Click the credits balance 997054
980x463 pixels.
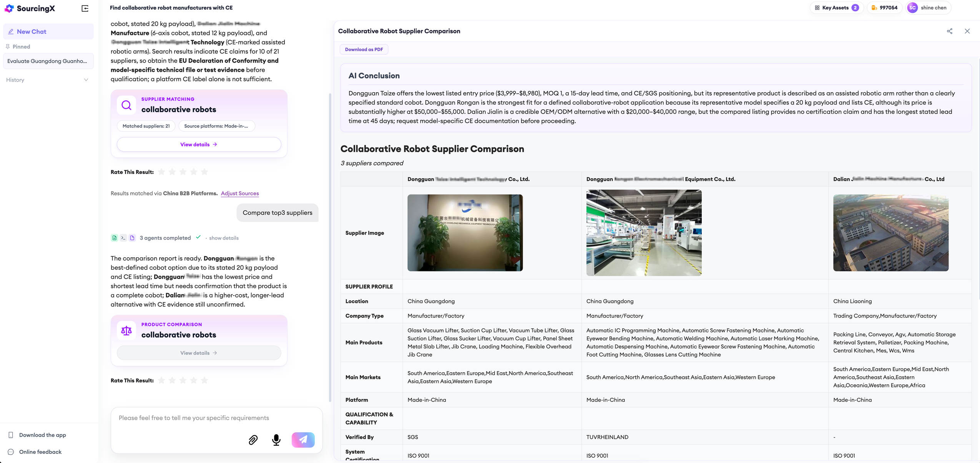[884, 8]
